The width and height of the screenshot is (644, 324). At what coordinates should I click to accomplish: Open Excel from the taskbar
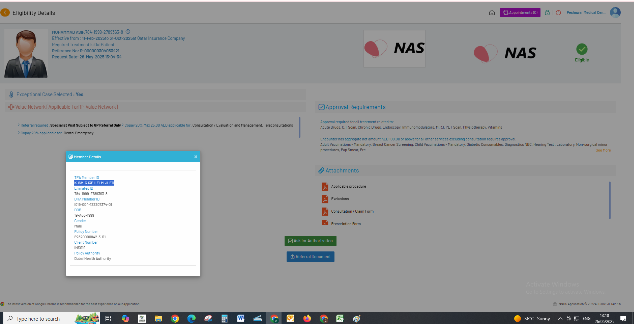[340, 318]
